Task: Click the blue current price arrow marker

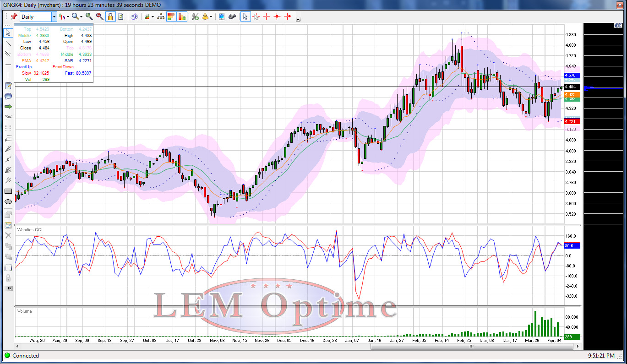Action: 588,87
